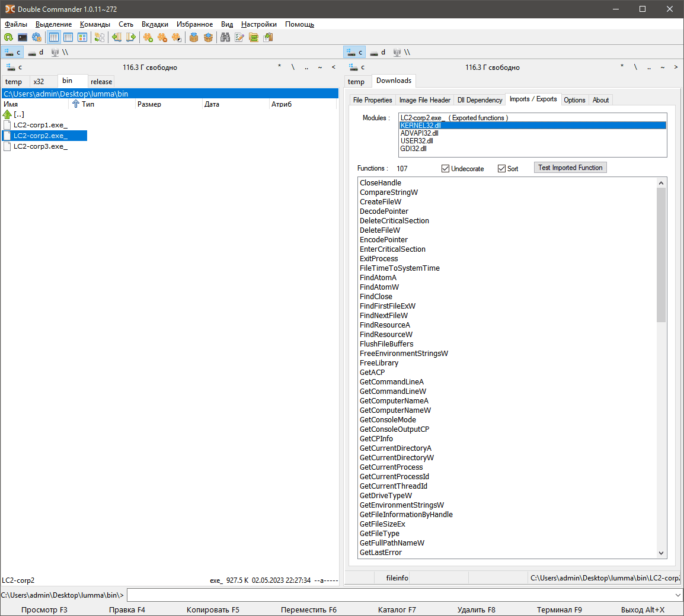Open network drive in right panel
The height and width of the screenshot is (616, 684).
coord(402,52)
